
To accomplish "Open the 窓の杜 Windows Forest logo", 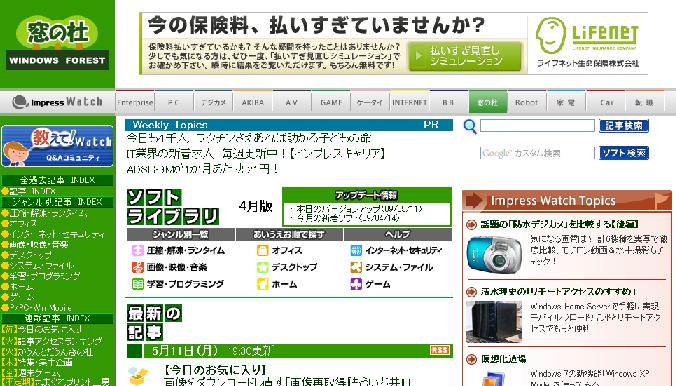I will pos(57,42).
